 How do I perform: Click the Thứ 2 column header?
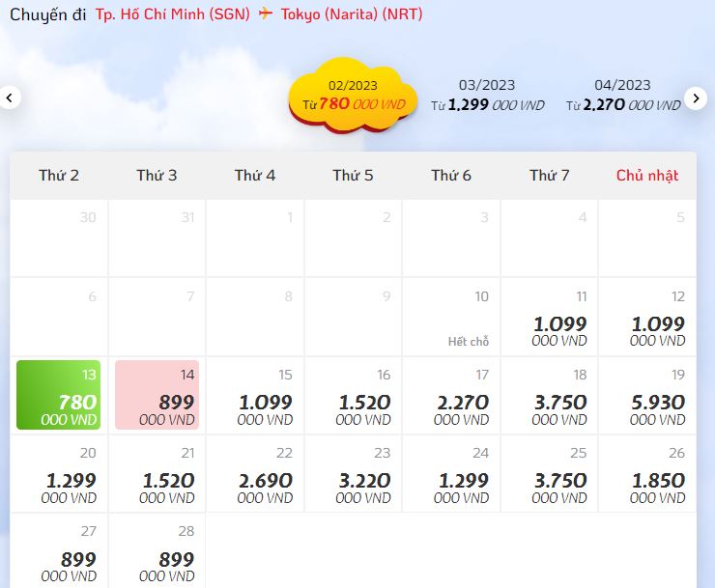(59, 176)
